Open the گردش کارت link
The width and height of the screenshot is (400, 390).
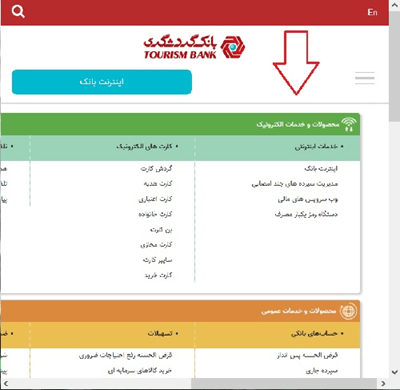pos(156,169)
